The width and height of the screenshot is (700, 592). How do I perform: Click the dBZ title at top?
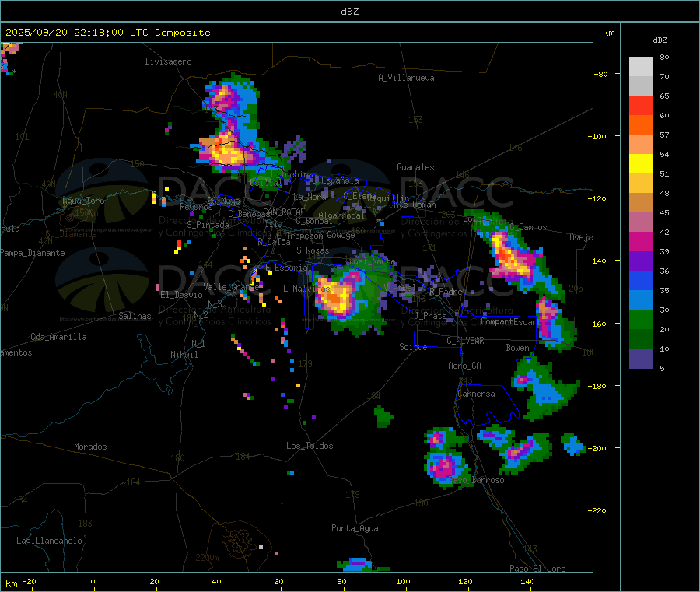(349, 12)
